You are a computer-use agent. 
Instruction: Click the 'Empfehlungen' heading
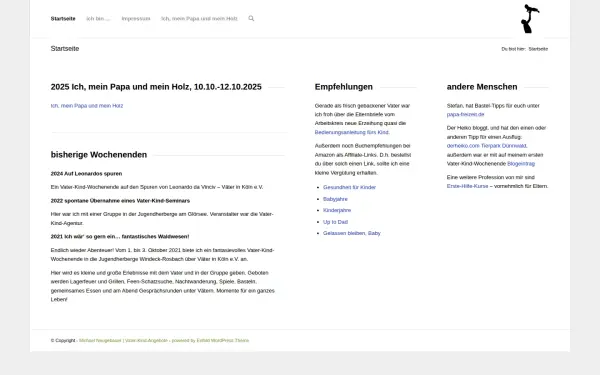coord(344,87)
